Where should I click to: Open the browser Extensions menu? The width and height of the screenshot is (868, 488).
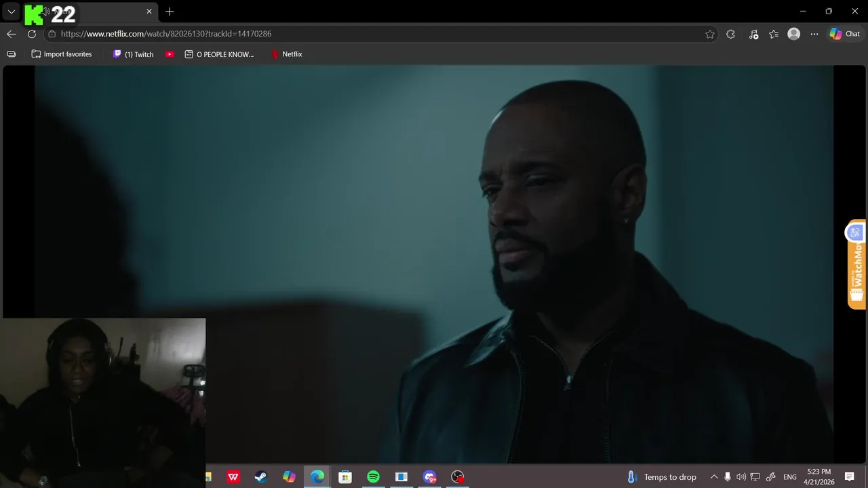(x=730, y=34)
